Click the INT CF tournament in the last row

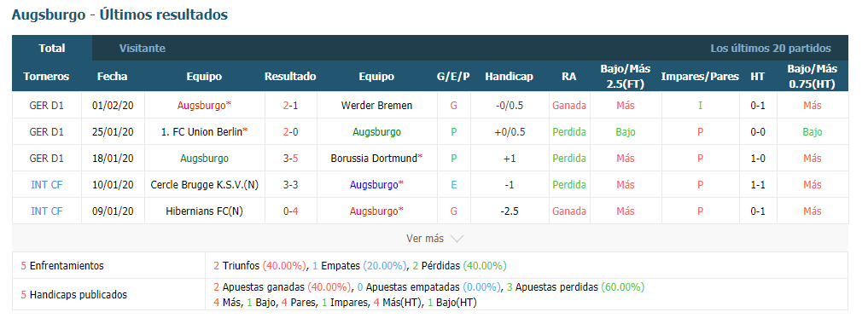(46, 211)
